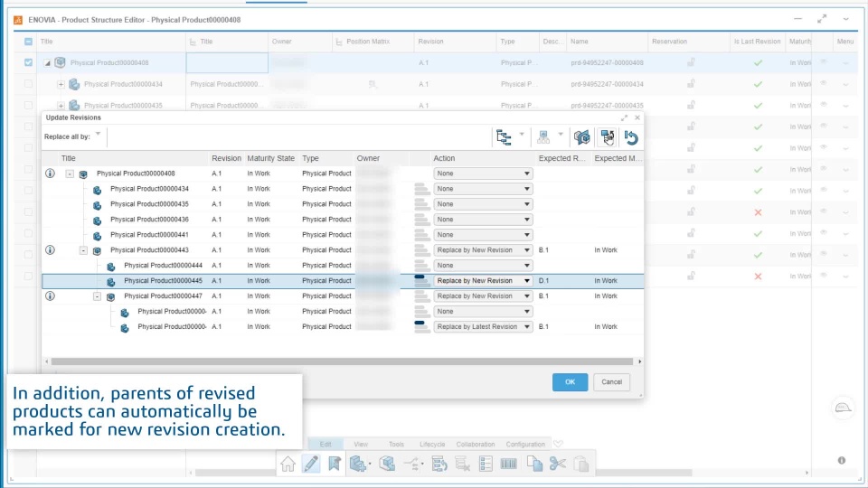This screenshot has width=868, height=488.
Task: Check the Physical Product00000434 row checkbox
Action: [28, 84]
